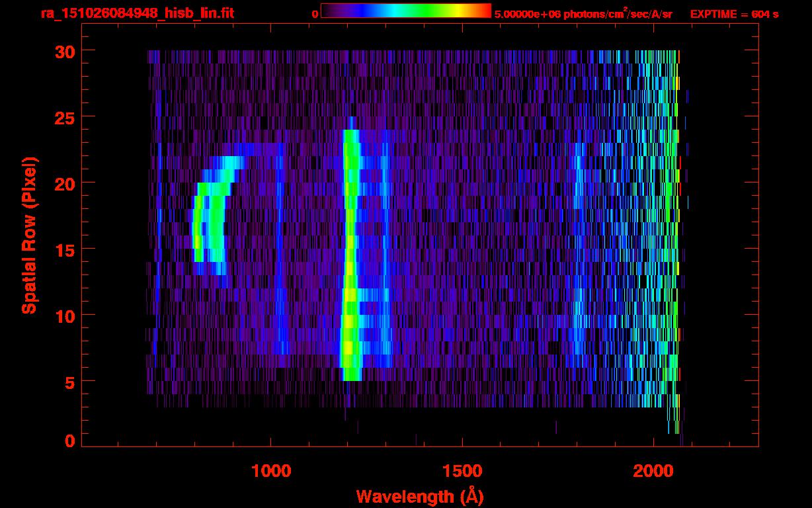Screen dimensions: 812x508
Task: Click the x-axis tick label 2000
Action: [653, 472]
